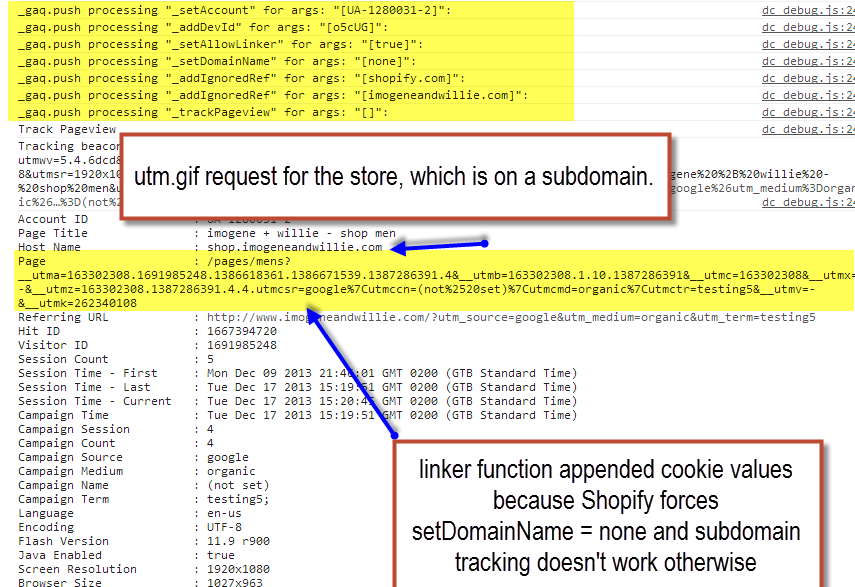
Task: Click the __utmk=262340108 line
Action: 77,303
